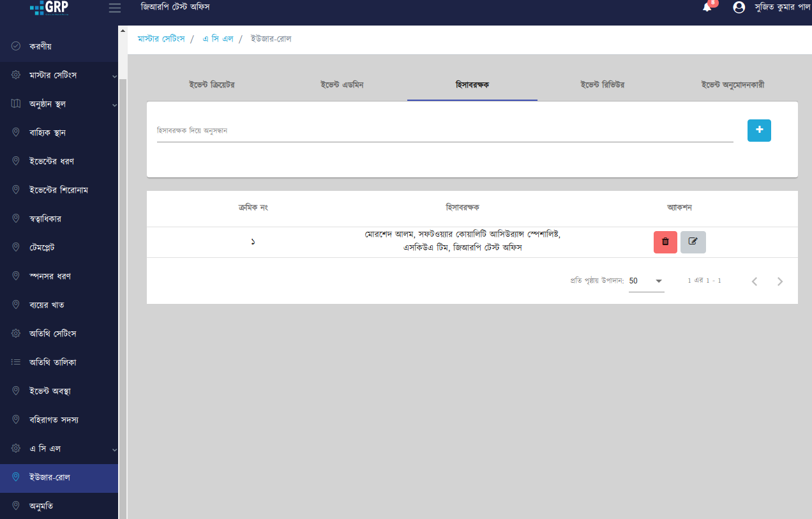Viewport: 812px width, 519px height.
Task: Go to previous page arrow
Action: pyautogui.click(x=755, y=282)
